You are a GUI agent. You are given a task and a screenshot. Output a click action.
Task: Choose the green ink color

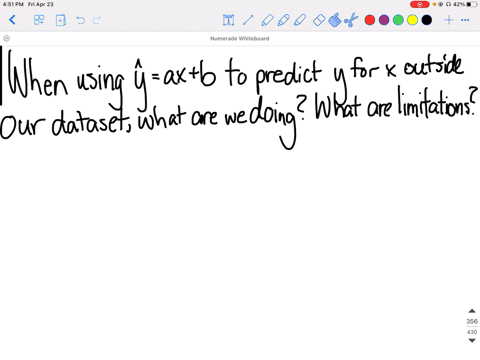(398, 20)
